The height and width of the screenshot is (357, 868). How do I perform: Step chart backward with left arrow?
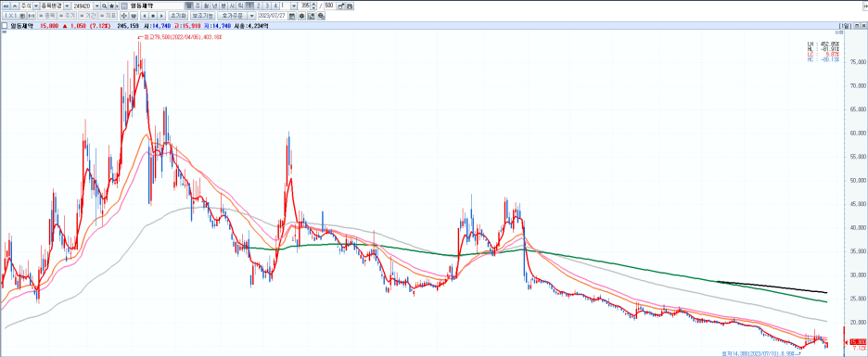pyautogui.click(x=145, y=16)
